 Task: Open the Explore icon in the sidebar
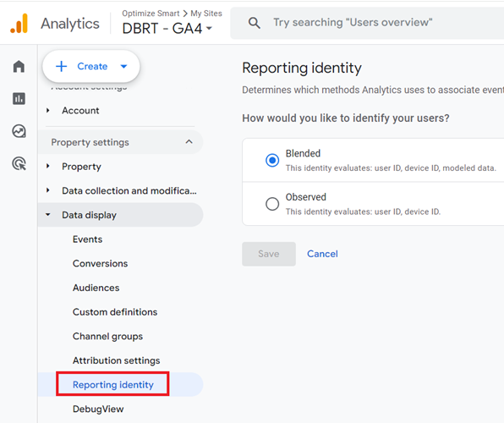coord(19,131)
